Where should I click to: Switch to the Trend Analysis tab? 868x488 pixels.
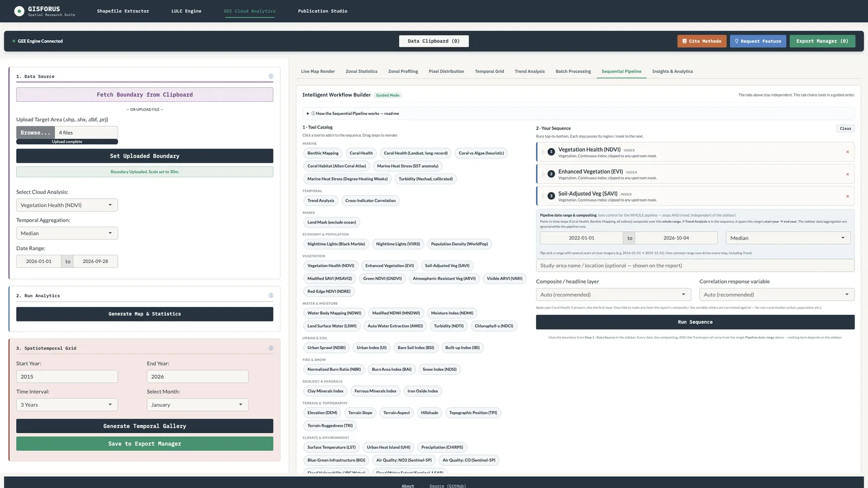point(529,72)
